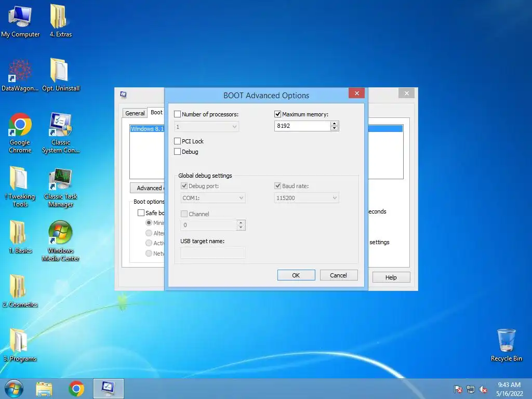Viewport: 532px width, 399px height.
Task: Select the Alternate shell radio option
Action: [149, 233]
